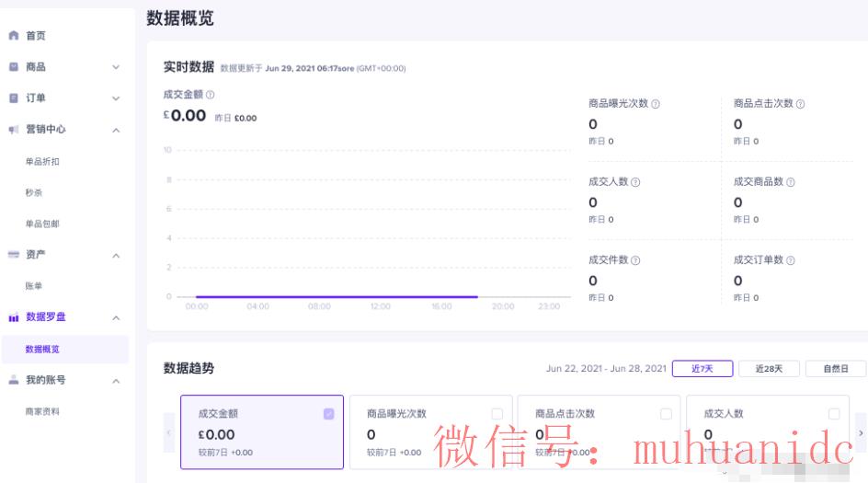Click the £0.00 成交金额 realtime value
868x483 pixels.
185,116
